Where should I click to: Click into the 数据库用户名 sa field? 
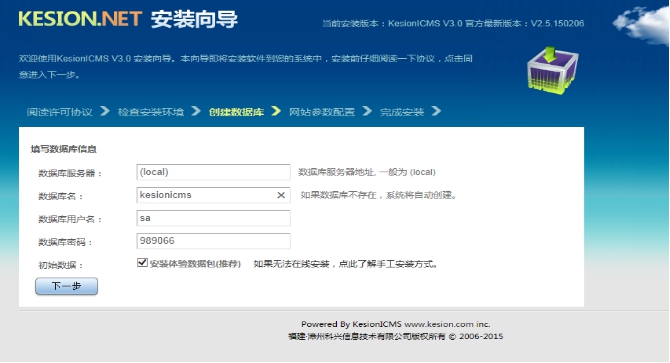click(213, 218)
